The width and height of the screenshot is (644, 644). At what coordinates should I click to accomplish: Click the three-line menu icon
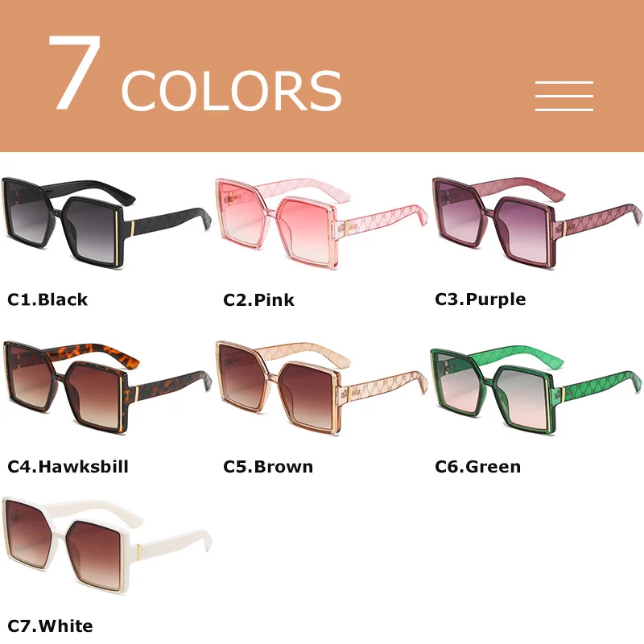pyautogui.click(x=564, y=96)
